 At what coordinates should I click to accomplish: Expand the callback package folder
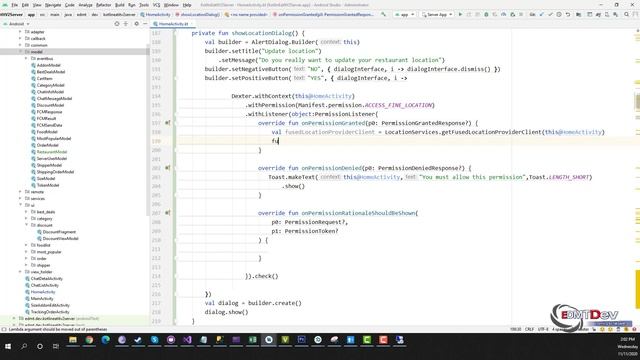(x=20, y=38)
